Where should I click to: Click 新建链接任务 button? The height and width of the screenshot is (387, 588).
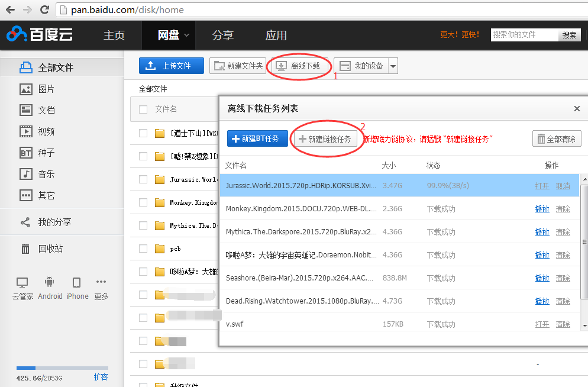tap(325, 139)
